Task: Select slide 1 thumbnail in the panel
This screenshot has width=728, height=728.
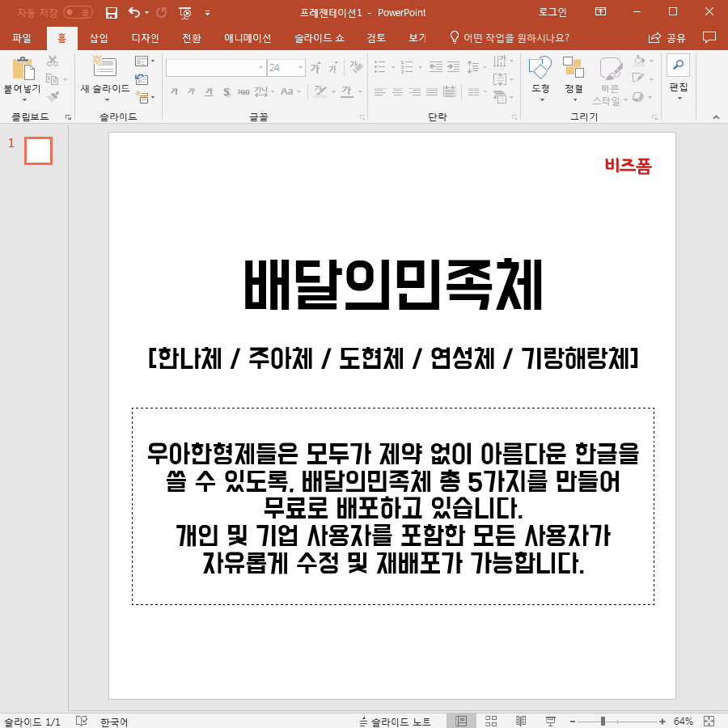Action: coord(38,150)
